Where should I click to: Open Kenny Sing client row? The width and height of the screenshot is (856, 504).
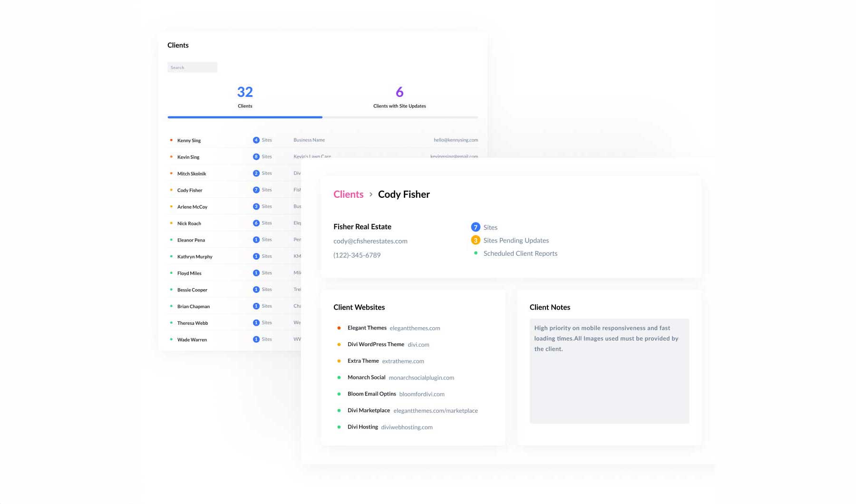click(x=323, y=140)
